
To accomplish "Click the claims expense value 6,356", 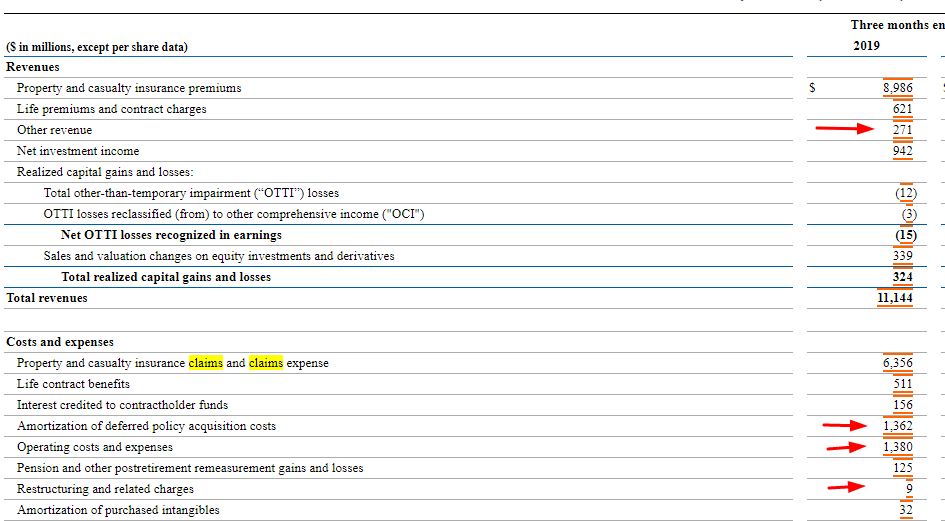I will [897, 363].
